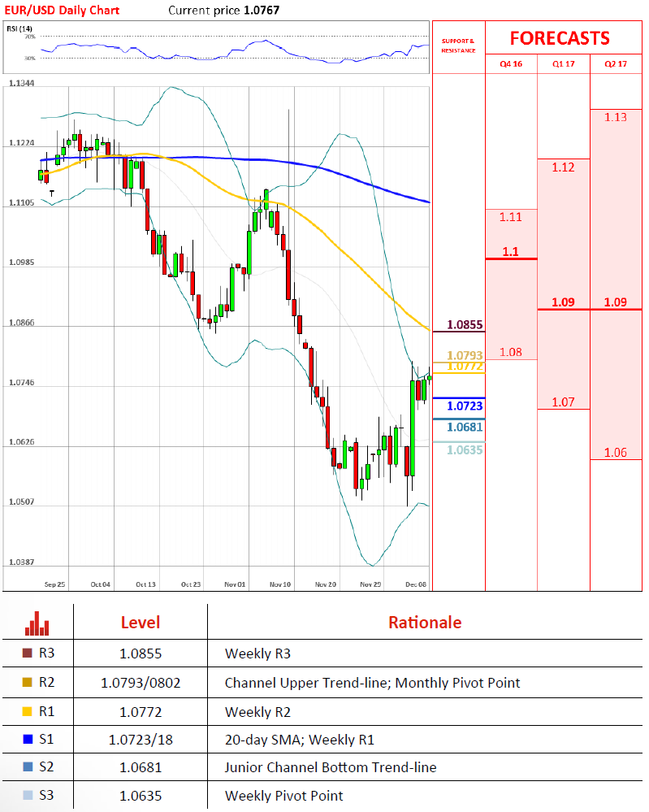
Task: Click the 1.13 forecast value in Q2 17
Action: [x=616, y=117]
